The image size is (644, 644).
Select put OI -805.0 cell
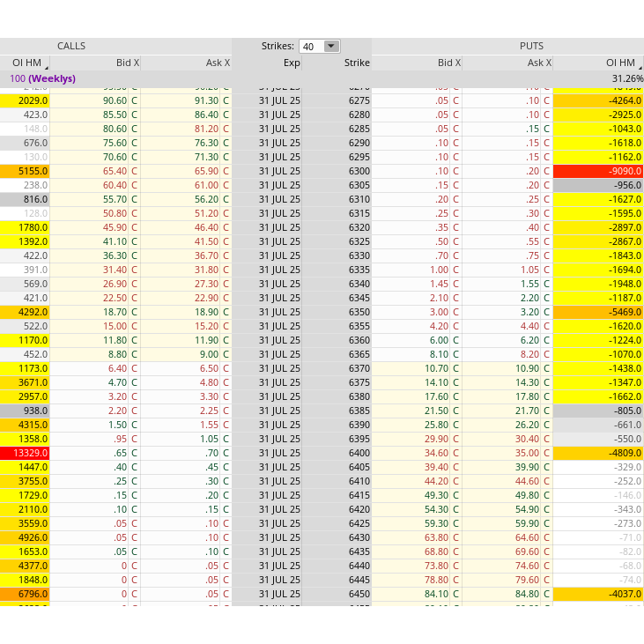click(x=598, y=411)
